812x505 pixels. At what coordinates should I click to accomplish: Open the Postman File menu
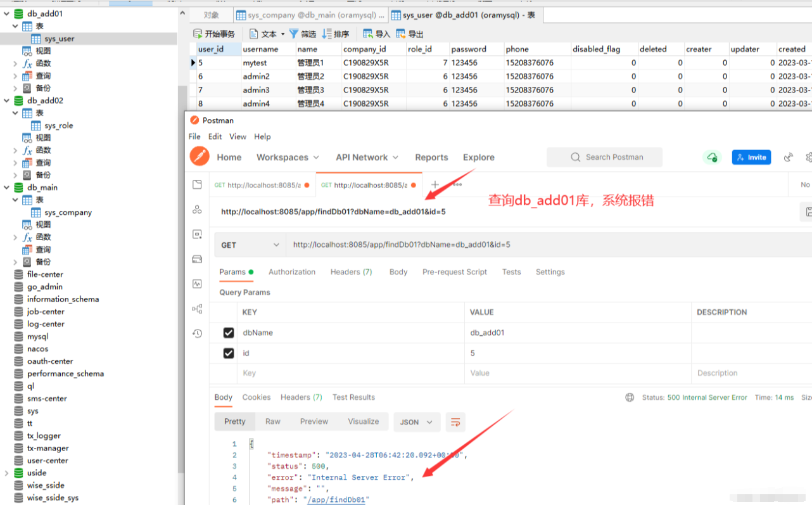[x=194, y=136]
